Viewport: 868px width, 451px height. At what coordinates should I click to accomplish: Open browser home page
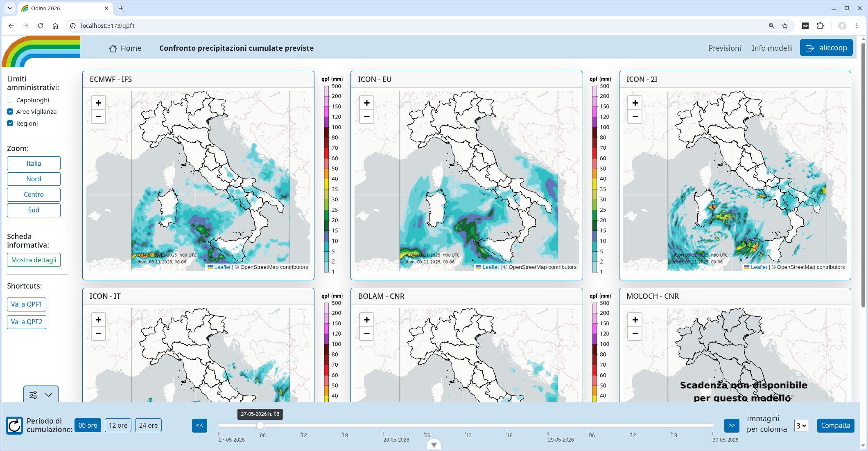point(55,26)
